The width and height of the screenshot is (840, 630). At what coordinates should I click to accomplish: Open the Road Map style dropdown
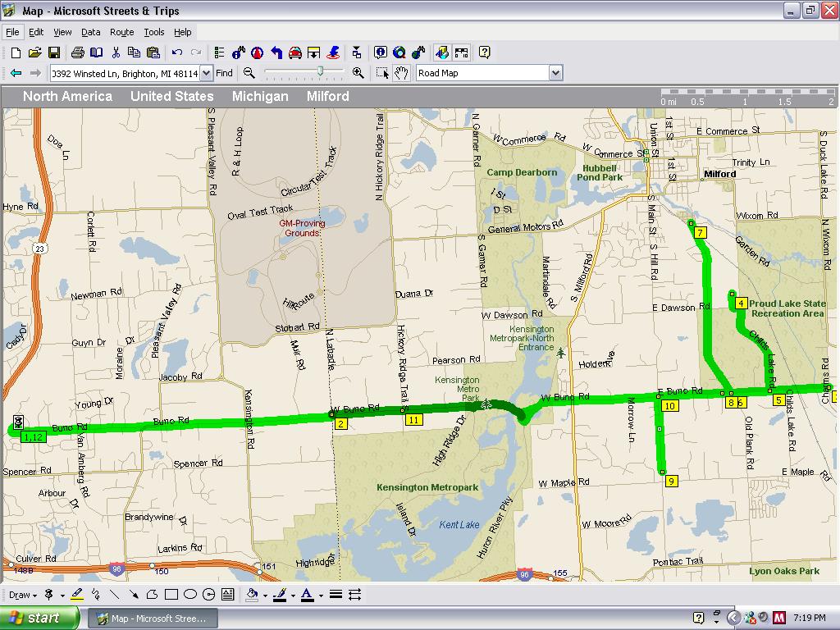click(556, 73)
